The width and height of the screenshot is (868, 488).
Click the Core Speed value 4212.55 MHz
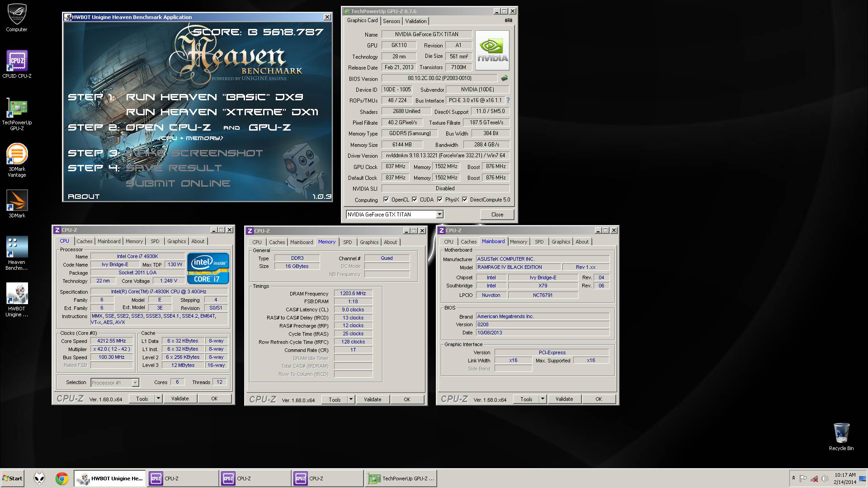coord(112,341)
